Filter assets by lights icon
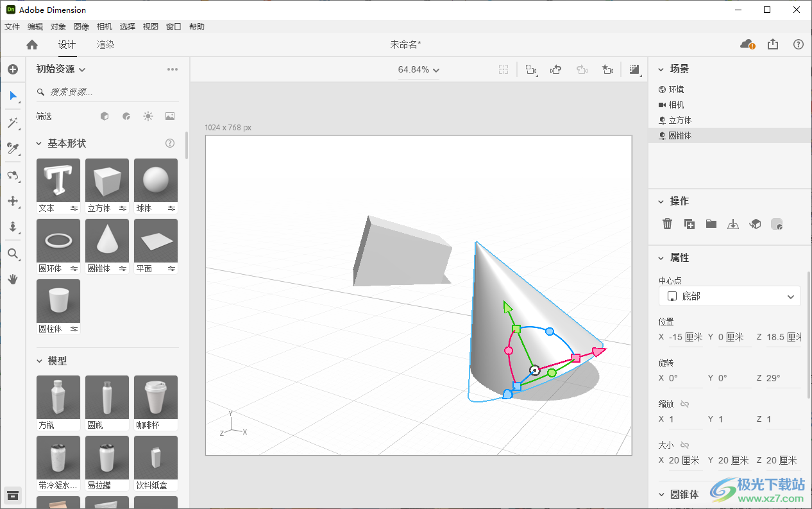 pyautogui.click(x=148, y=116)
